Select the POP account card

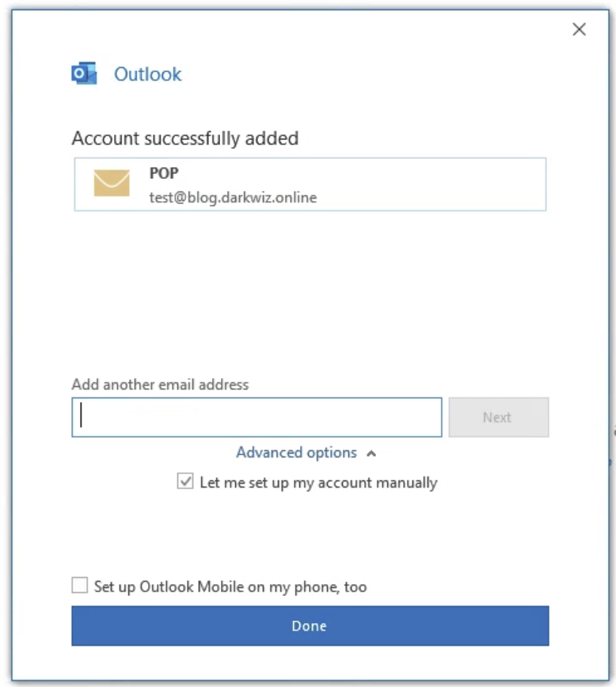310,184
